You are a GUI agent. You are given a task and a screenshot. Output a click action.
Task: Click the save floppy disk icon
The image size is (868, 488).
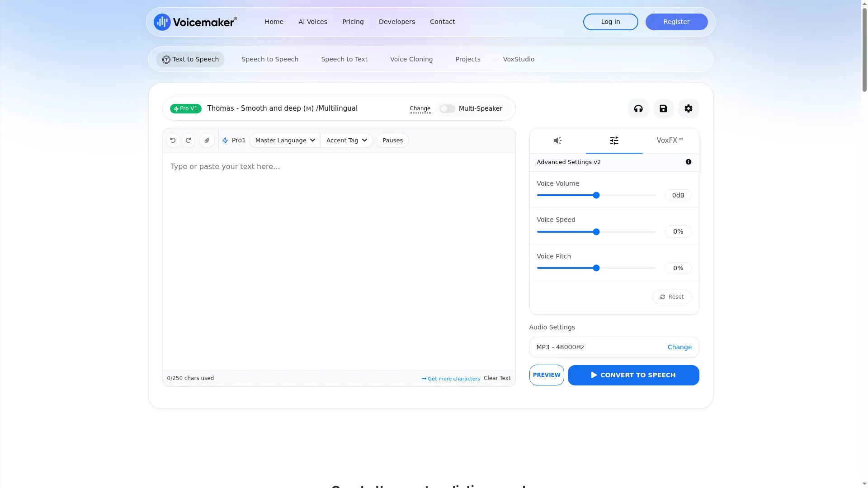coord(663,108)
